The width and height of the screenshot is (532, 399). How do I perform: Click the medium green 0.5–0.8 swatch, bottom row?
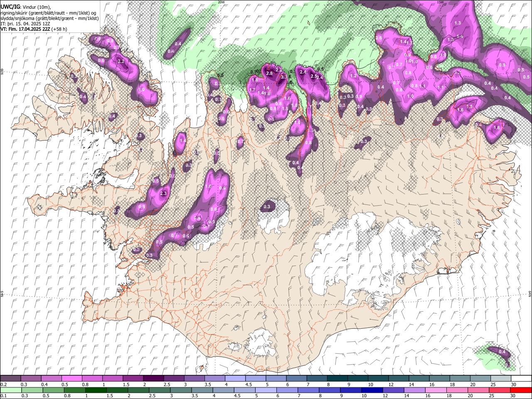54,390
